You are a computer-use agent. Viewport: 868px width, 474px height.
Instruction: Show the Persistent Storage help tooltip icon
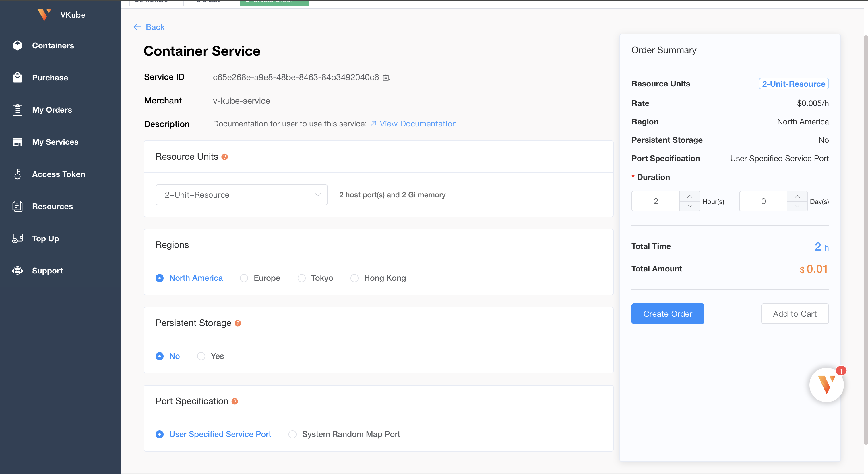point(238,323)
